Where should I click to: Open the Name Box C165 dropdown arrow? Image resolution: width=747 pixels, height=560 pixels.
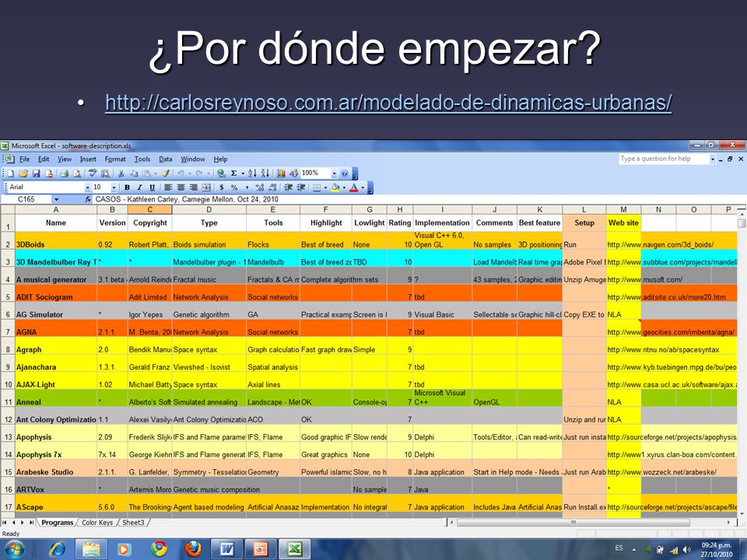(x=56, y=199)
